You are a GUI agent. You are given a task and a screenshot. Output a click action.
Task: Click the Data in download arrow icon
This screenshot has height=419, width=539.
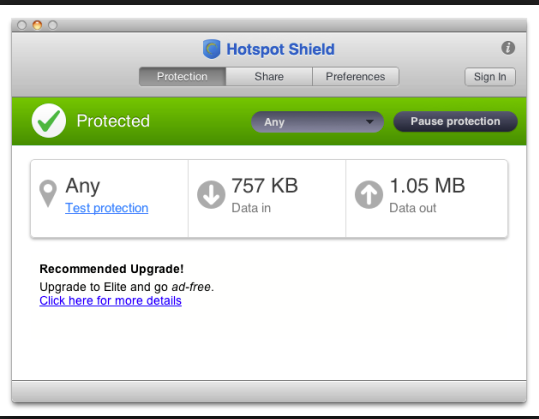coord(211,195)
